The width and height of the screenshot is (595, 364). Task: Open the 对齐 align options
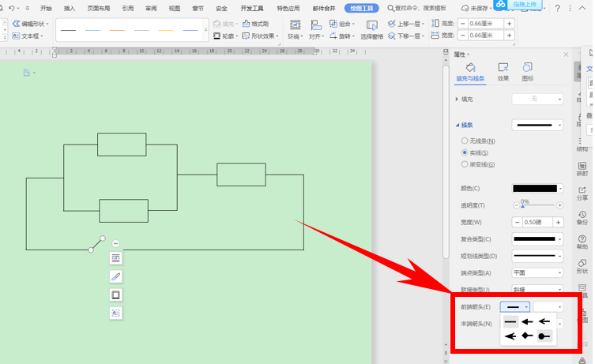[x=316, y=30]
